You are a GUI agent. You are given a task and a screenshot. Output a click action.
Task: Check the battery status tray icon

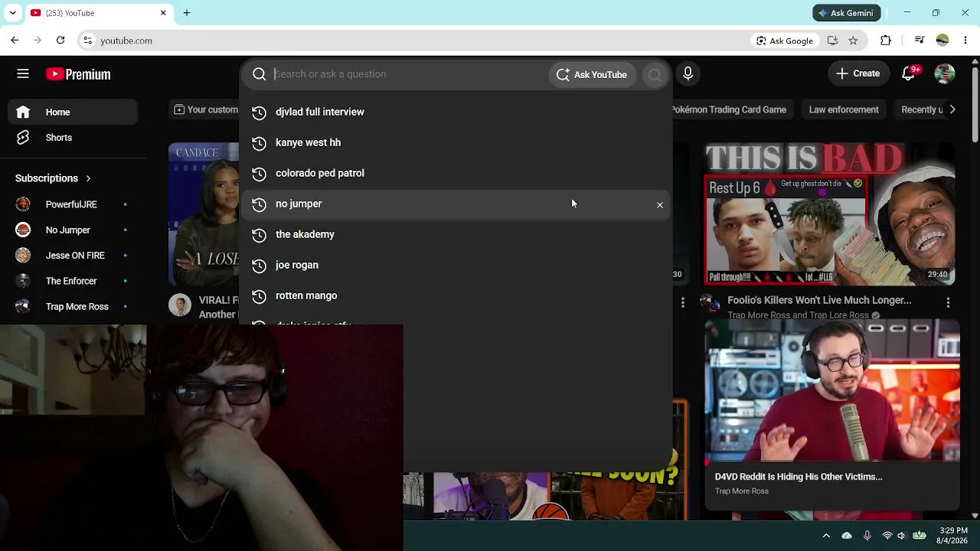920,536
